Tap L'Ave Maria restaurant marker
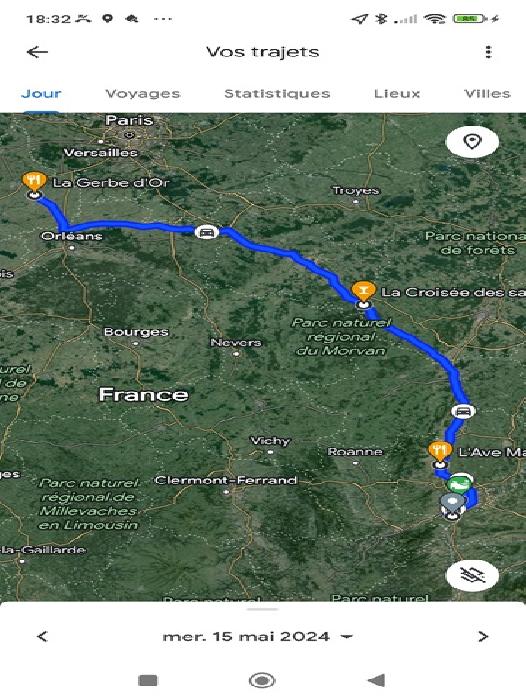 coord(440,452)
